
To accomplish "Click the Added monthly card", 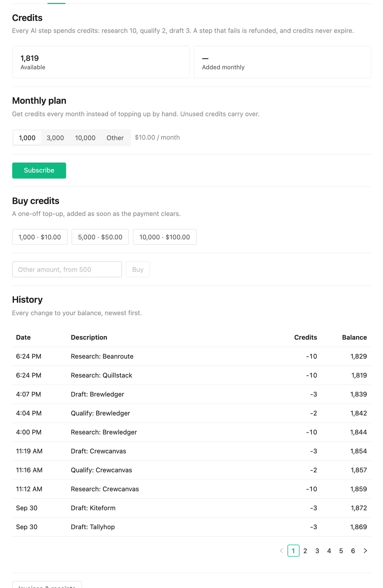I will 282,62.
